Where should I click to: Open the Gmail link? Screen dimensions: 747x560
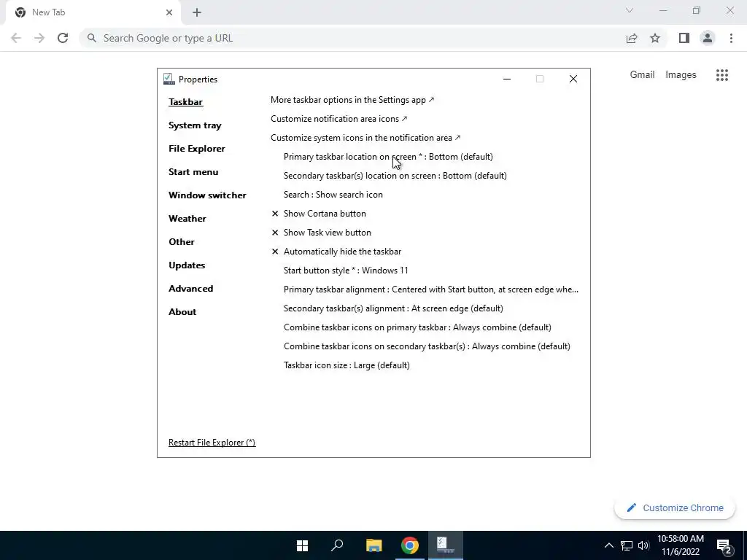point(642,75)
